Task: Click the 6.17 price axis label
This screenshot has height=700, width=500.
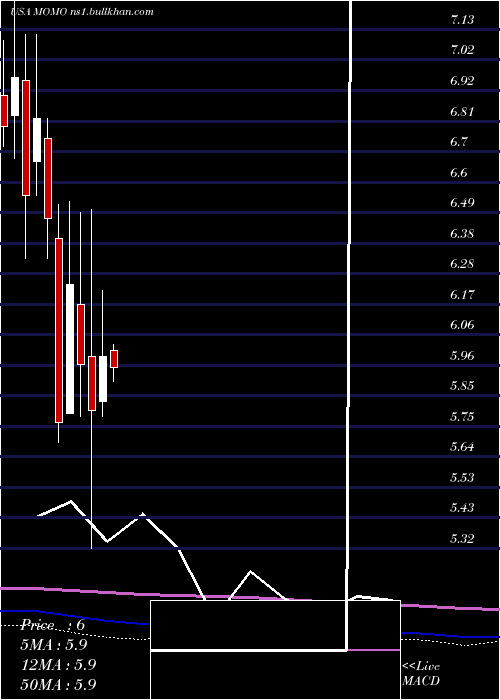Action: (x=462, y=295)
